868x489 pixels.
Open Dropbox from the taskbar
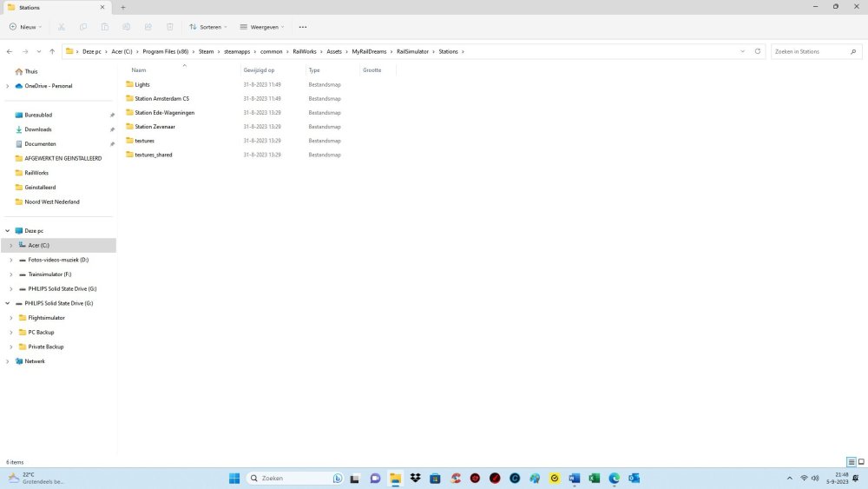(x=416, y=479)
